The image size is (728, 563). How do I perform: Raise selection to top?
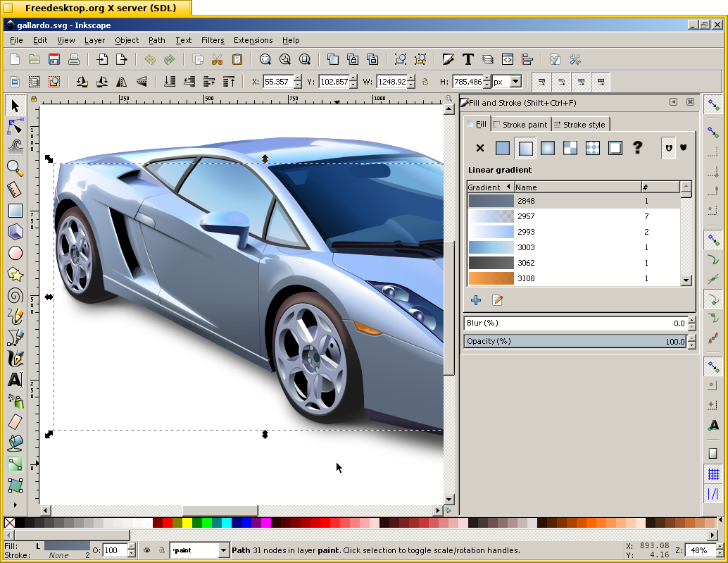pos(229,82)
